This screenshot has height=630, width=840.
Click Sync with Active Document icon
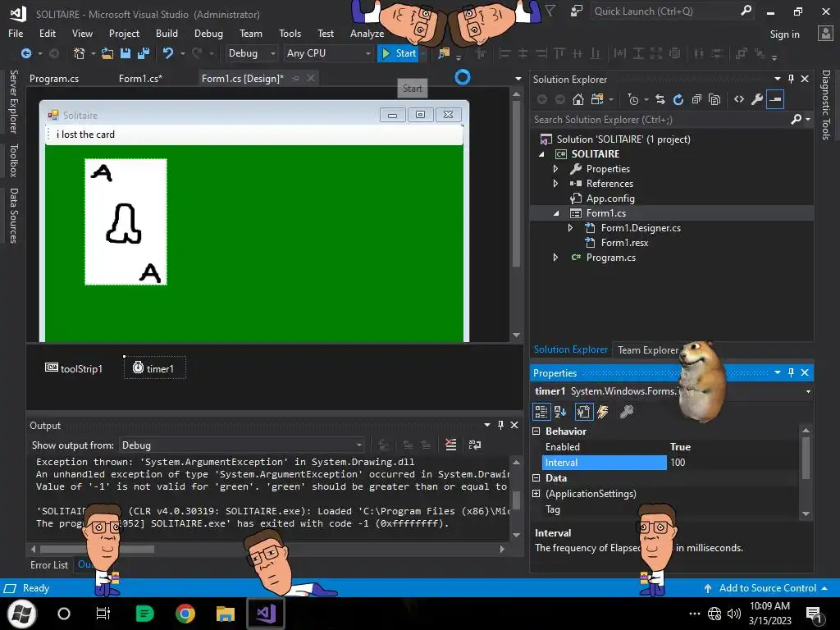660,99
